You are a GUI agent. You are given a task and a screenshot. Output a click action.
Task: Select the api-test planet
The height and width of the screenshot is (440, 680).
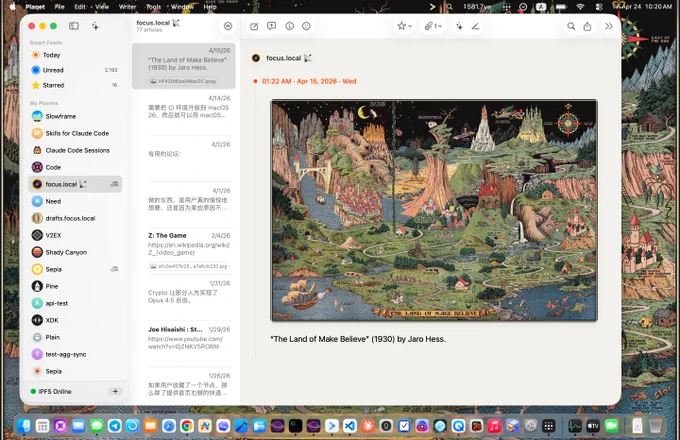[x=75, y=303]
